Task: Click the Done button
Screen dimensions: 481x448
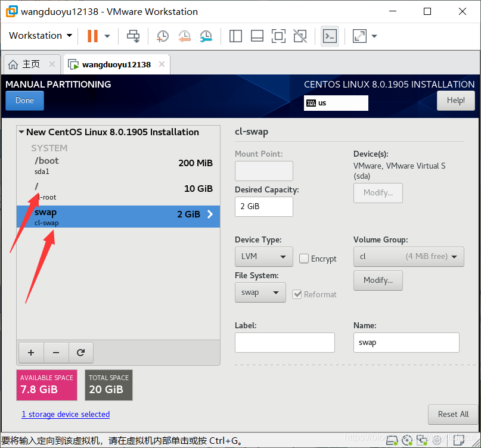Action: [x=24, y=101]
